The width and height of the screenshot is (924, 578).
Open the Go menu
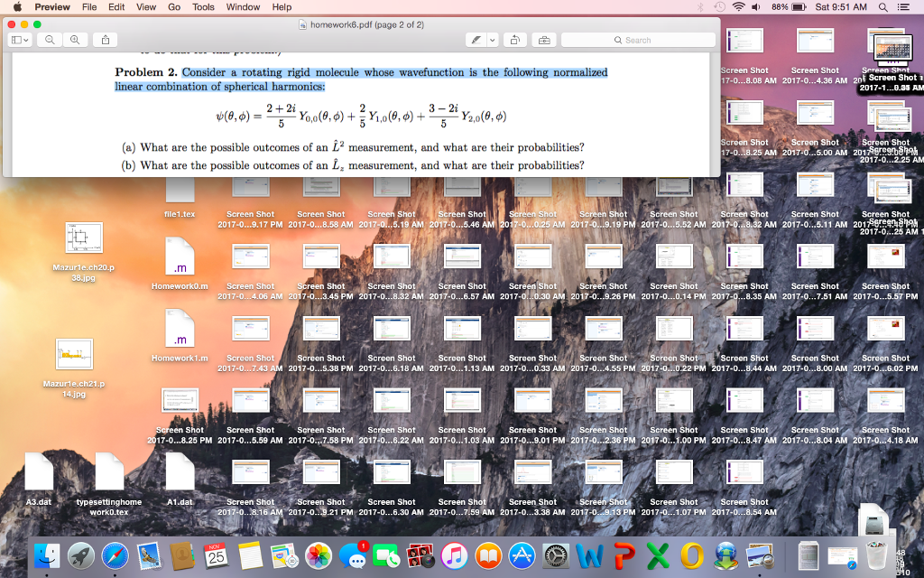[174, 7]
